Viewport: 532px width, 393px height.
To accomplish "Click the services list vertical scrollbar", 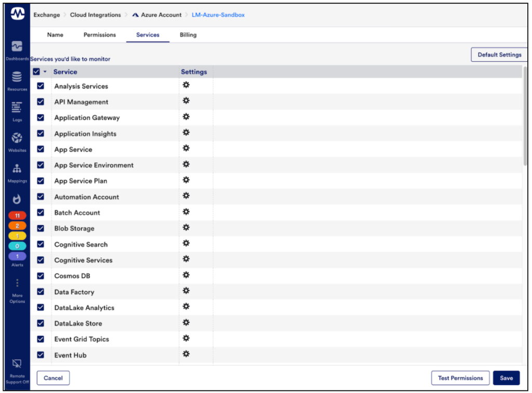I will coord(525,115).
